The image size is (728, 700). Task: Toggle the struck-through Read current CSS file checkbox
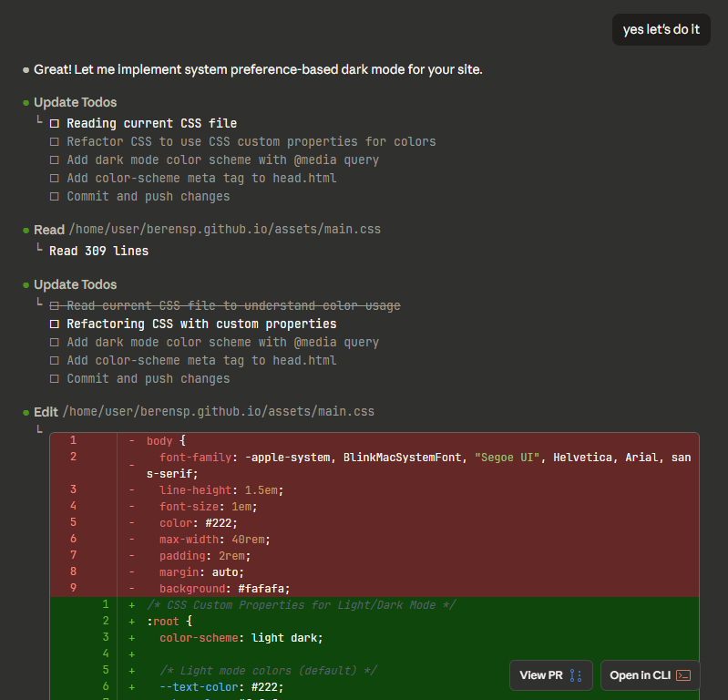55,306
